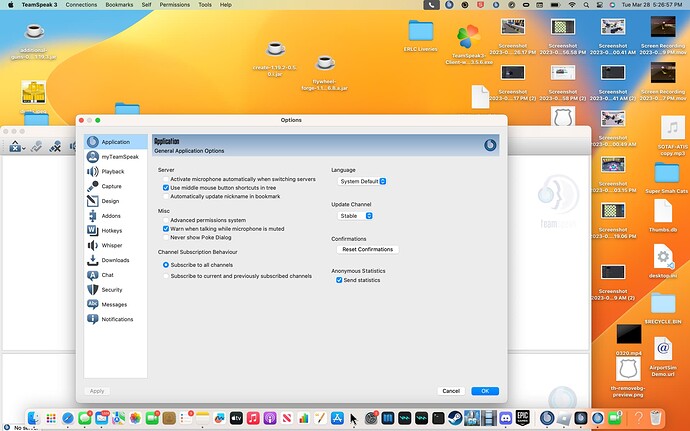Open the Self menu

tap(147, 5)
